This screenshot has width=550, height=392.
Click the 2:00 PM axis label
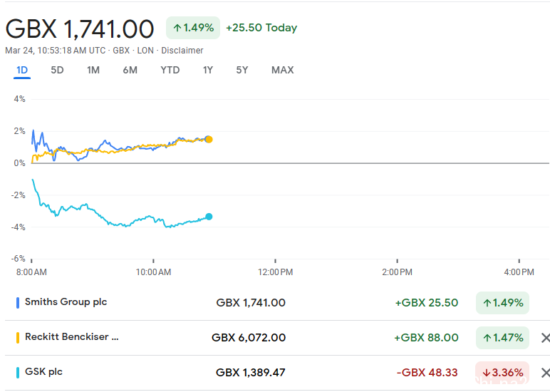coord(397,272)
